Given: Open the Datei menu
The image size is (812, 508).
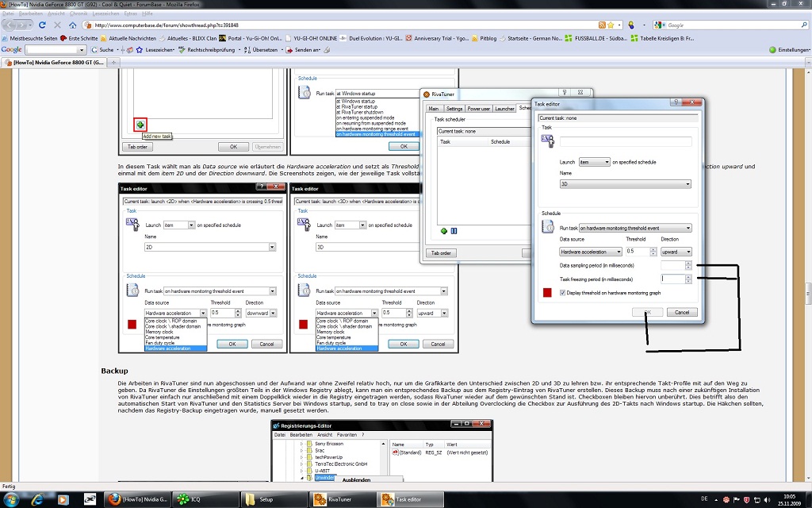Looking at the screenshot, I should tap(8, 13).
